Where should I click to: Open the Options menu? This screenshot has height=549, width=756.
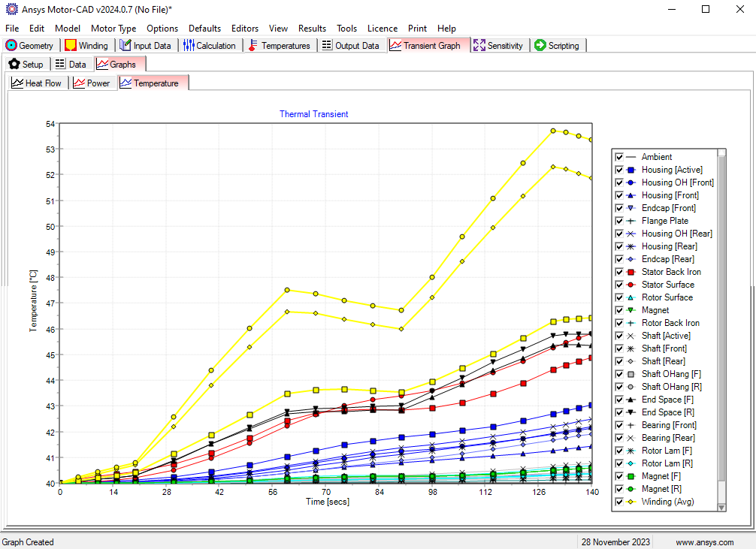point(162,29)
